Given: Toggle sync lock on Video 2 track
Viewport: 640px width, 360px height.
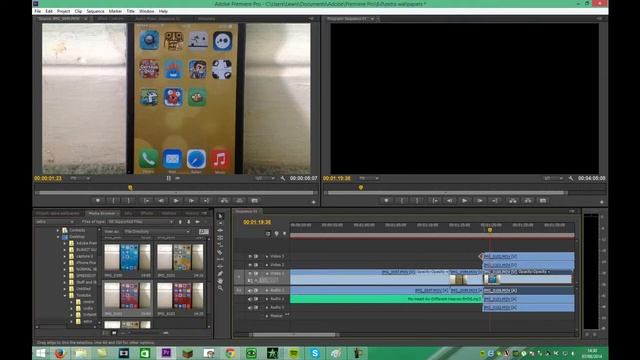Looking at the screenshot, I should [256, 265].
